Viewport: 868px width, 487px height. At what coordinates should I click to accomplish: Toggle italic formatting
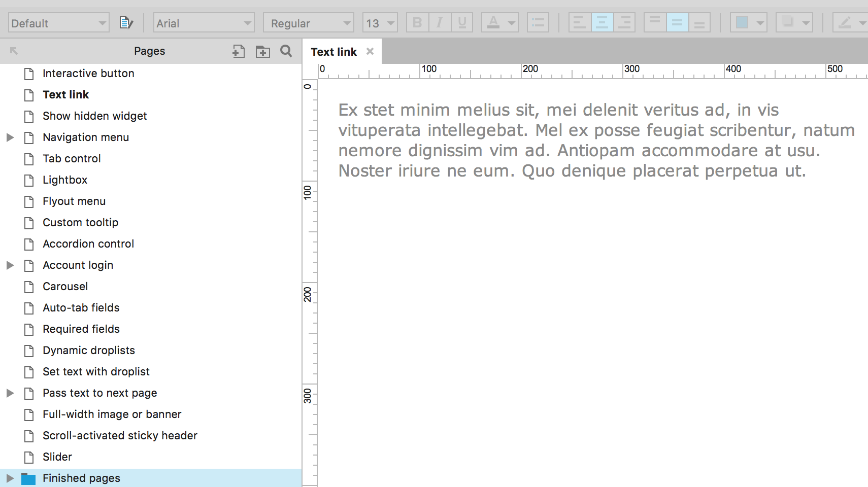coord(440,23)
